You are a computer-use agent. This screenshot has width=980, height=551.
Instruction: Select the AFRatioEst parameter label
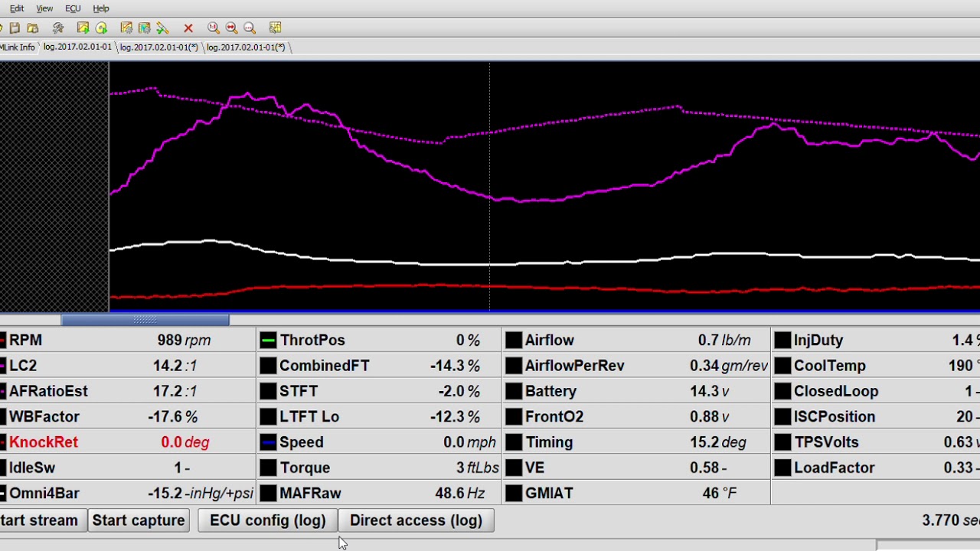pos(48,391)
